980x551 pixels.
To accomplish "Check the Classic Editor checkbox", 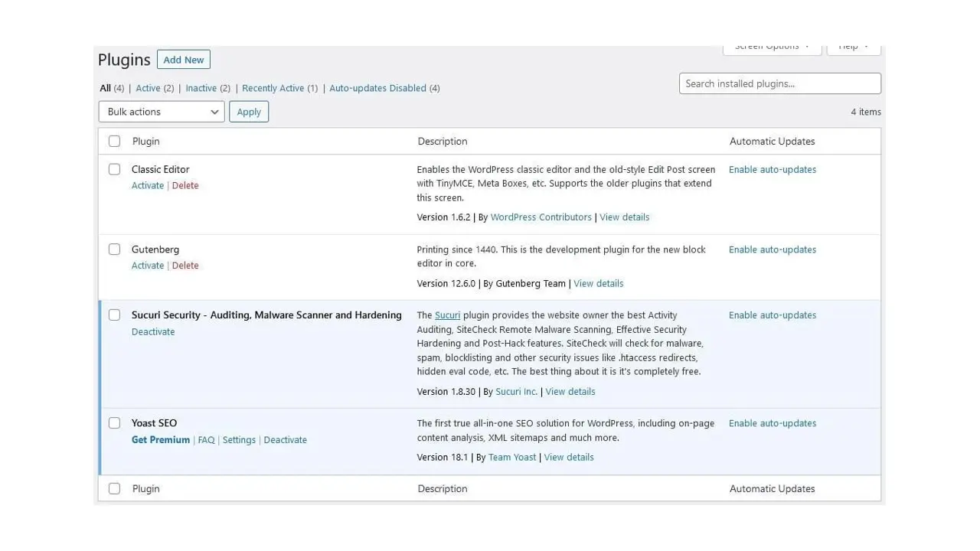I will [114, 169].
